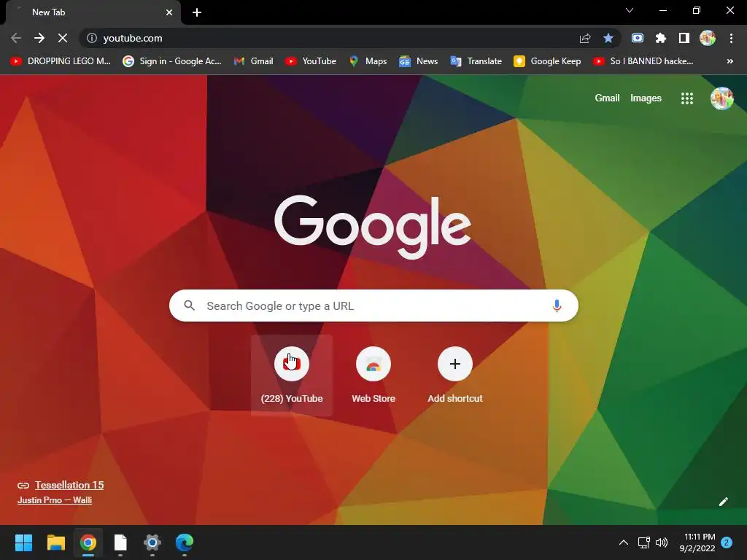Launch Microsoft Edge from taskbar
The height and width of the screenshot is (560, 747).
click(185, 542)
